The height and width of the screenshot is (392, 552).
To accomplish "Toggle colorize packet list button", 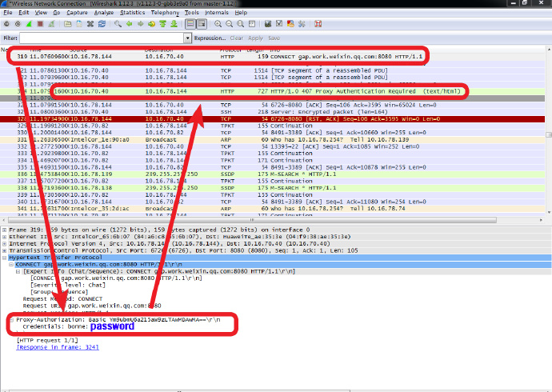I will pyautogui.click(x=190, y=24).
